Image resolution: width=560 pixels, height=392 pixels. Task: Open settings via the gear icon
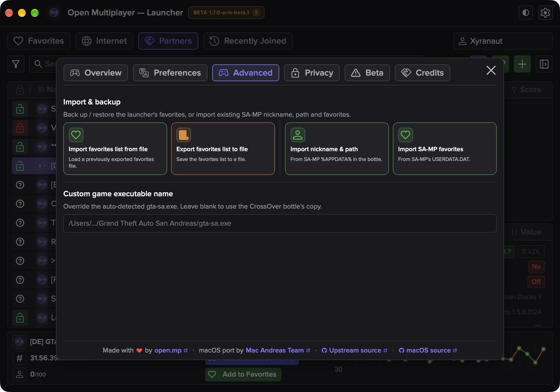(545, 13)
